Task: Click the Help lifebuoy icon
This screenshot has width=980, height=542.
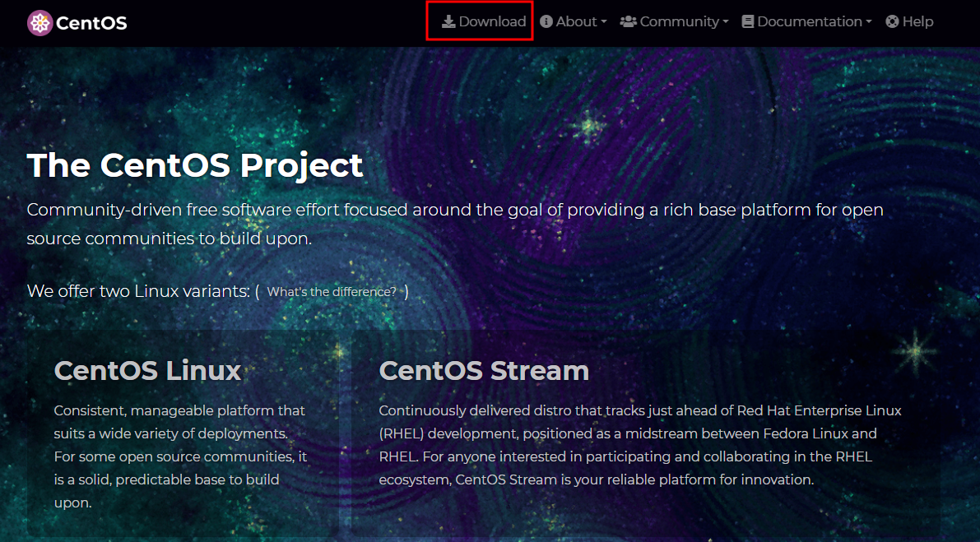Action: coord(893,22)
